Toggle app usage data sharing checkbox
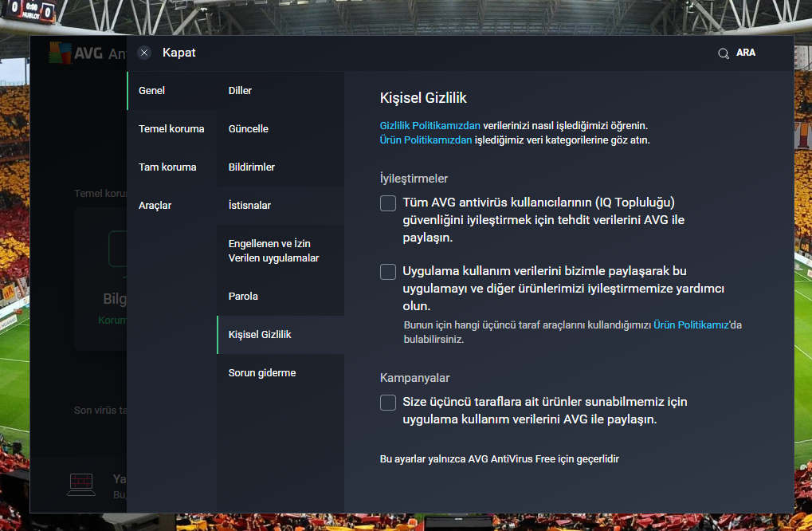Screen dimensions: 812x531 (388, 272)
